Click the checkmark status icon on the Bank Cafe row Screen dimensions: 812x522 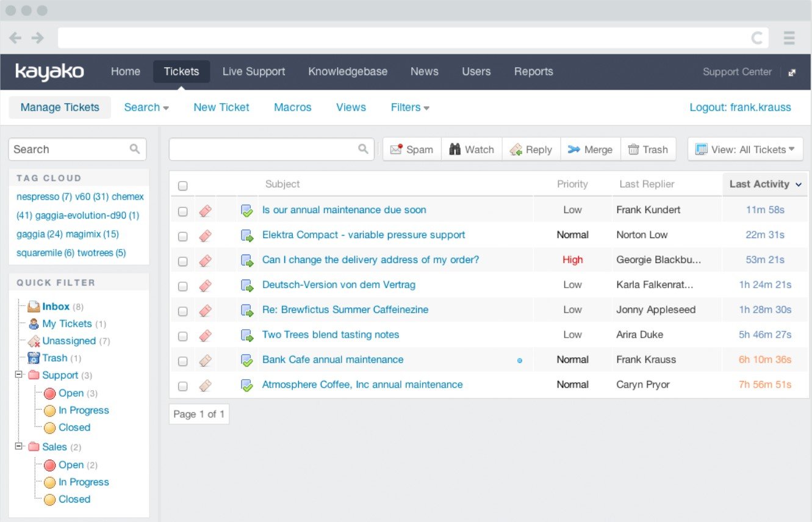(x=247, y=361)
